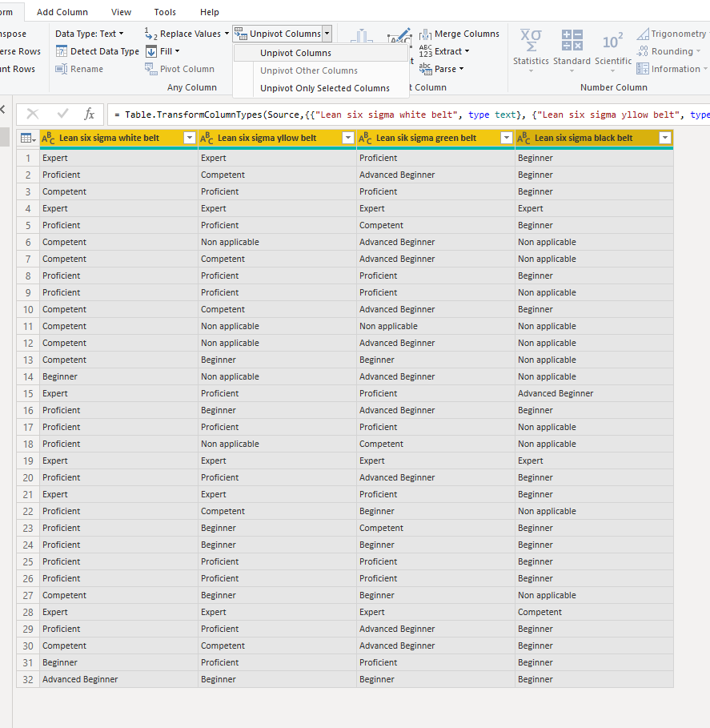Click the Merge Columns button label
710x728 pixels.
pos(467,34)
